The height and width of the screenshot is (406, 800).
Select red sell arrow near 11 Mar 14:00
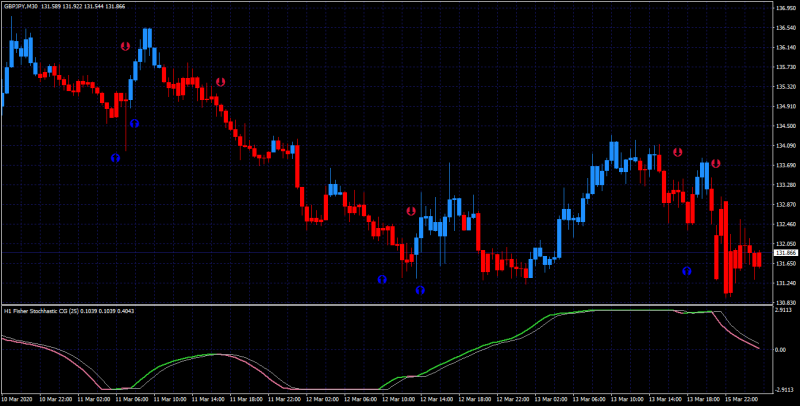point(220,82)
